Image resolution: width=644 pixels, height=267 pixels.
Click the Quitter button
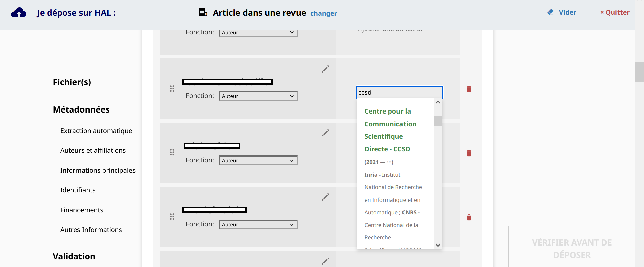coord(615,12)
